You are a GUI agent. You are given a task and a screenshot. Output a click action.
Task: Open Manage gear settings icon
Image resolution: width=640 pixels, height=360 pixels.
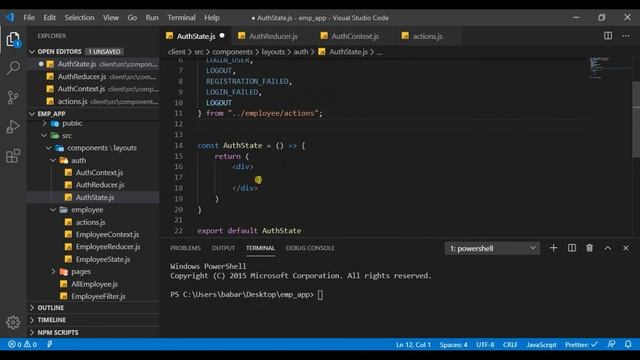[13, 322]
